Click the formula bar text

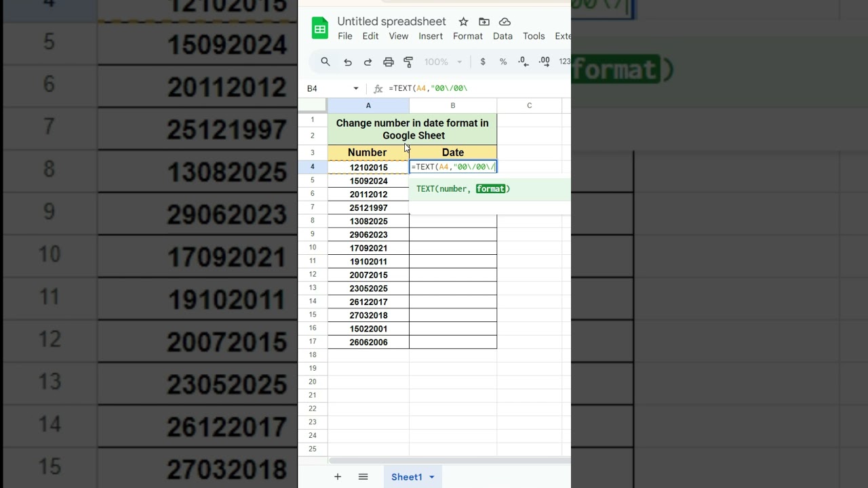[x=428, y=88]
